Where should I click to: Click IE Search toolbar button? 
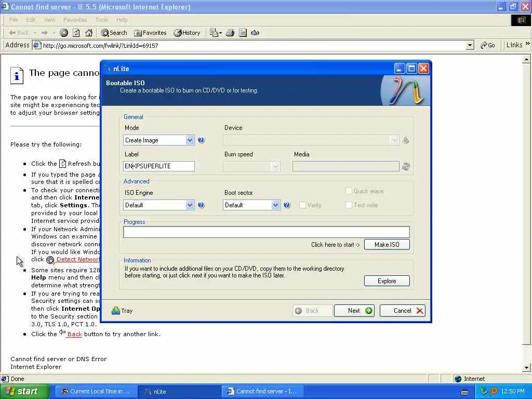coord(114,33)
